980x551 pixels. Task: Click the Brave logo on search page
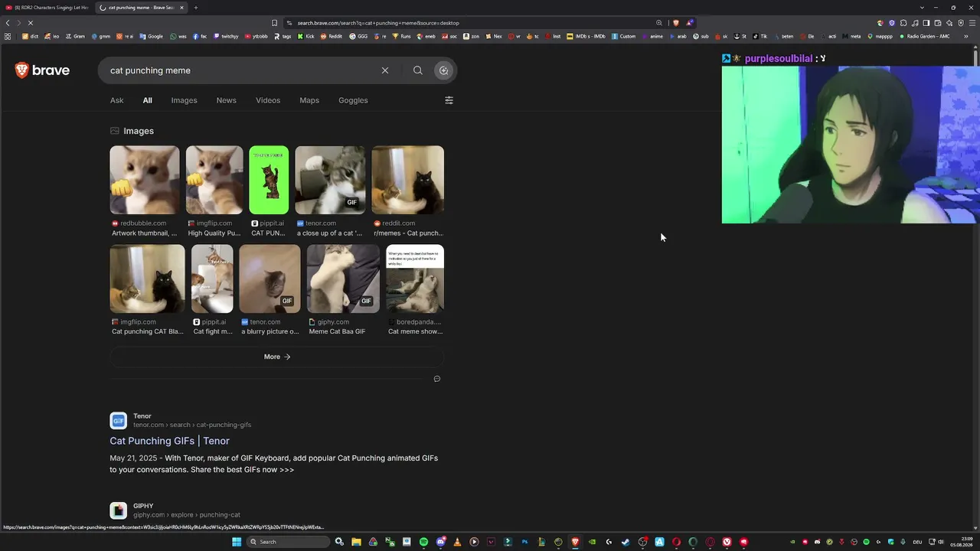(42, 70)
